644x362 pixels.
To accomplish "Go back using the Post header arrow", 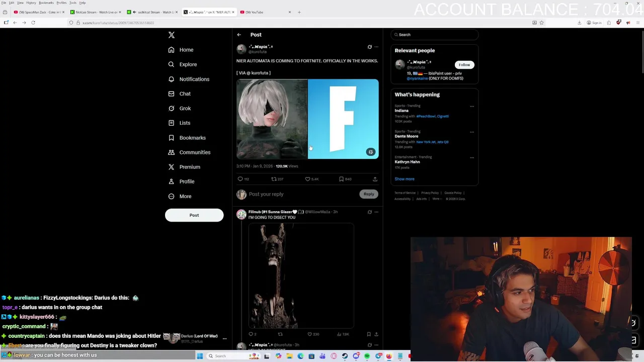I will [x=239, y=35].
